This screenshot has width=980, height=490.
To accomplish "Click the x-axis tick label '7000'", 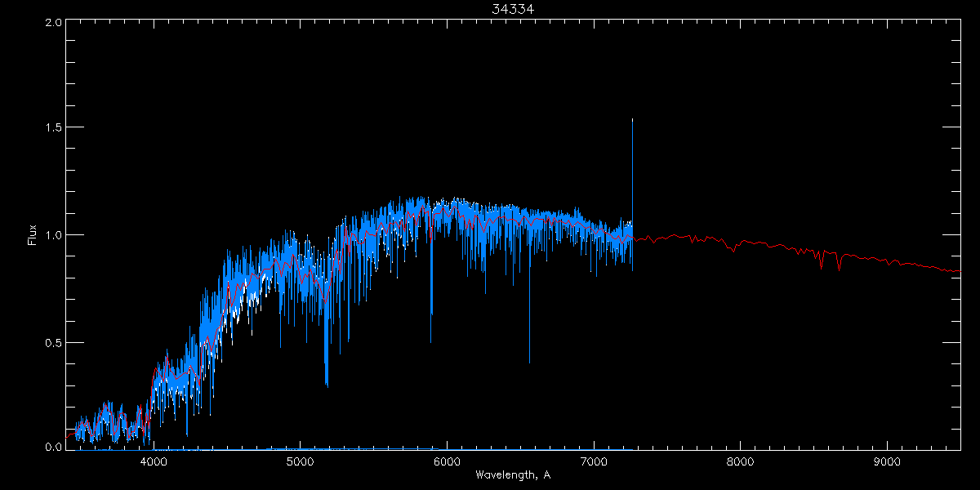I will pyautogui.click(x=593, y=462).
